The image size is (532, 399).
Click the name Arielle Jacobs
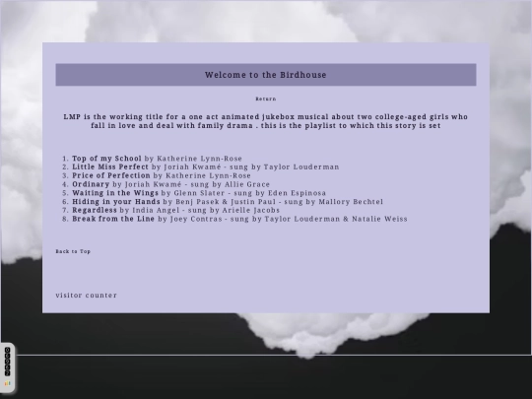click(251, 211)
